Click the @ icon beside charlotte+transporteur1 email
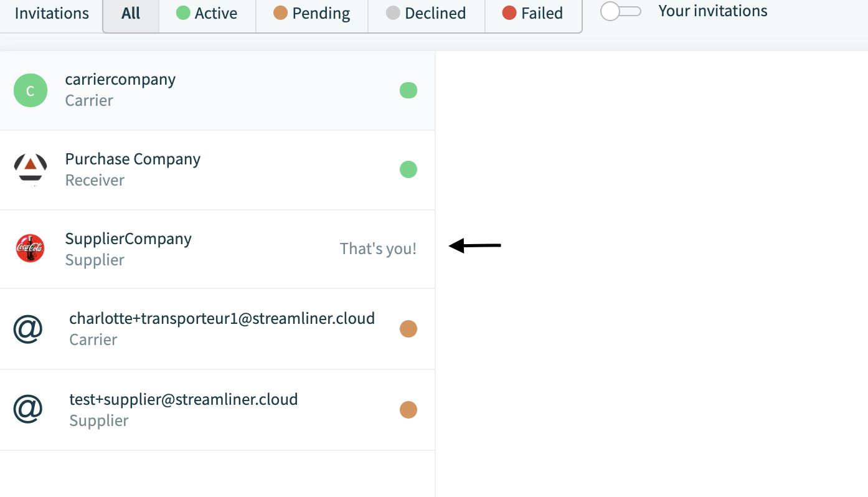Screen dimensions: 868x497 click(x=28, y=329)
